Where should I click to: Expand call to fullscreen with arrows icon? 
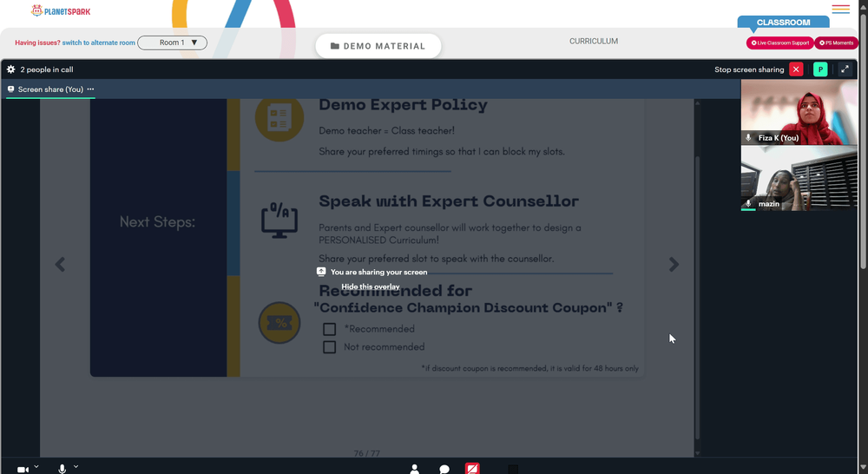845,69
